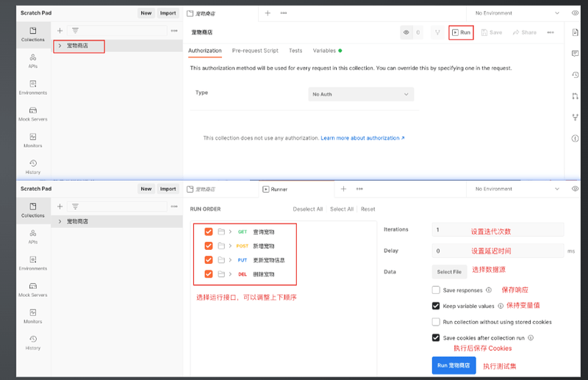Click New button in upper Scratch Pad

(x=146, y=13)
